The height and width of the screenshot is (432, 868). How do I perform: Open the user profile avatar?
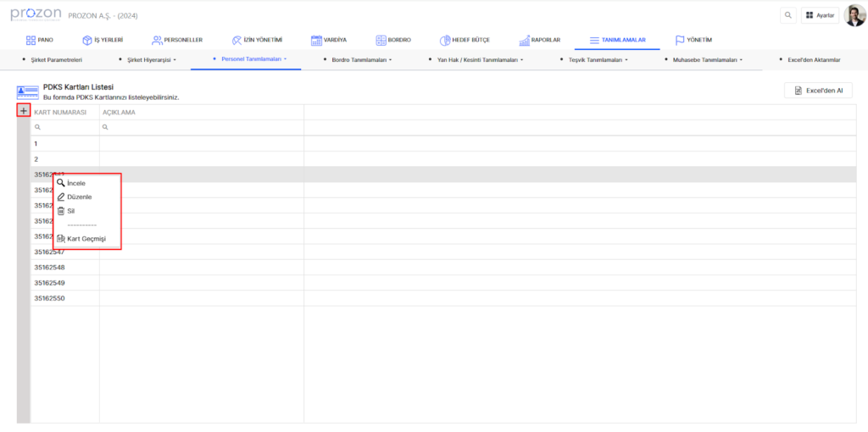click(x=854, y=15)
